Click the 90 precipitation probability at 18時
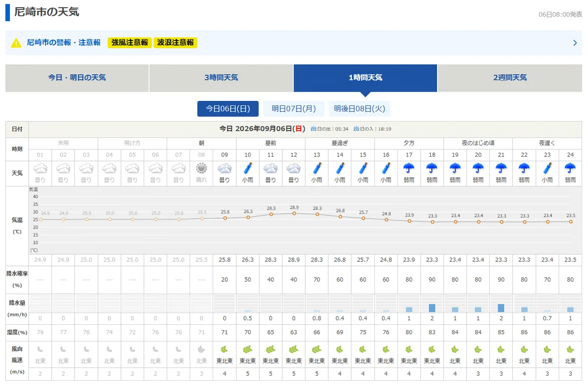Viewport: 588px width, 386px height. point(432,280)
